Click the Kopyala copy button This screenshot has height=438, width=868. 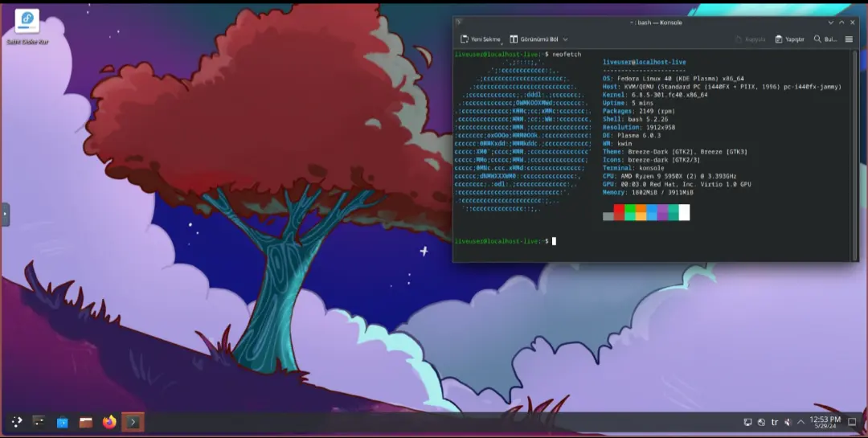pos(750,39)
